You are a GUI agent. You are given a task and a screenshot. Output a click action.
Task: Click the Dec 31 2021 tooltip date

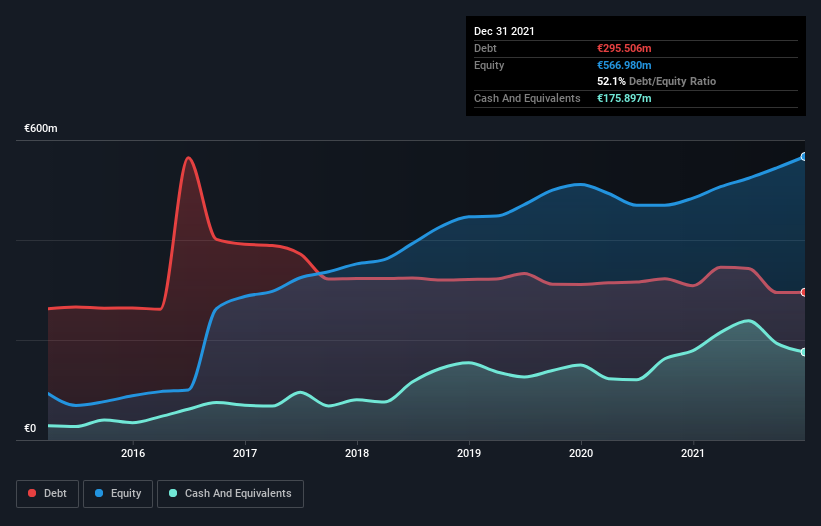(x=504, y=31)
